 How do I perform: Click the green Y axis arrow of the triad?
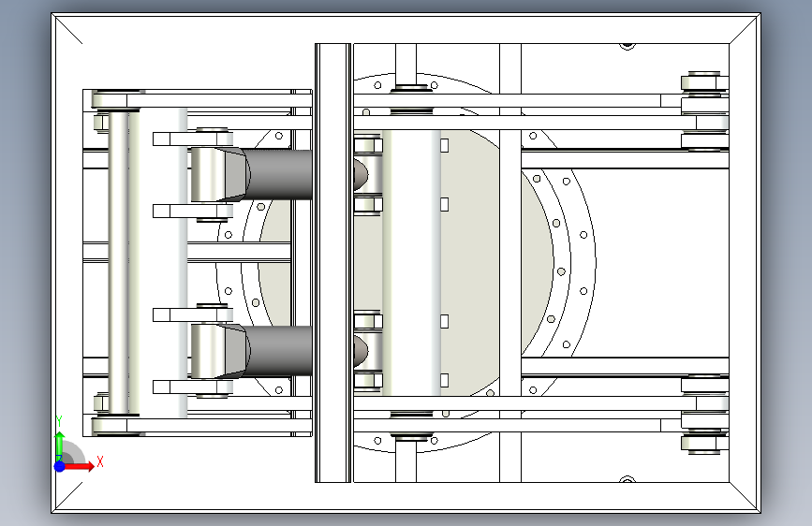click(60, 446)
